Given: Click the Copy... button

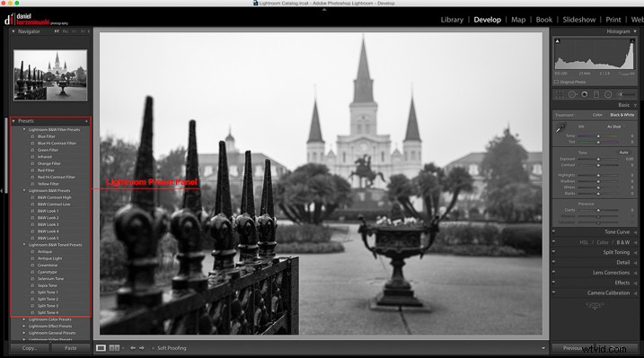Looking at the screenshot, I should click(x=30, y=348).
